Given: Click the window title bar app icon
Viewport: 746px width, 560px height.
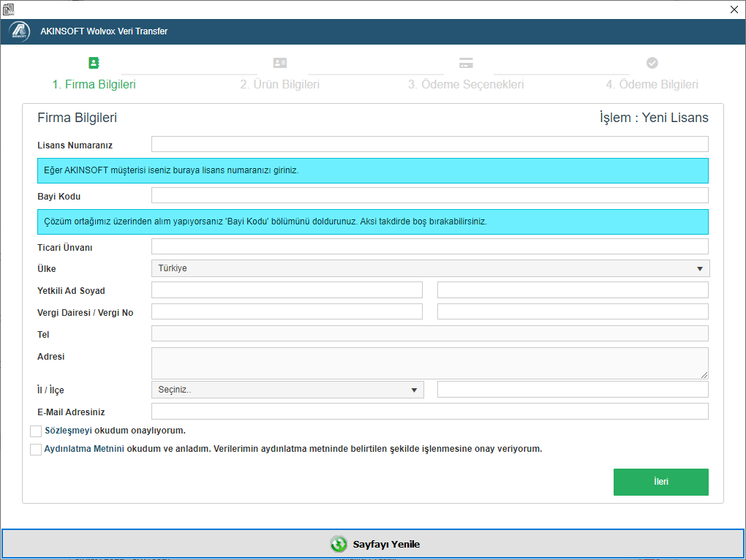Looking at the screenshot, I should click(x=8, y=9).
